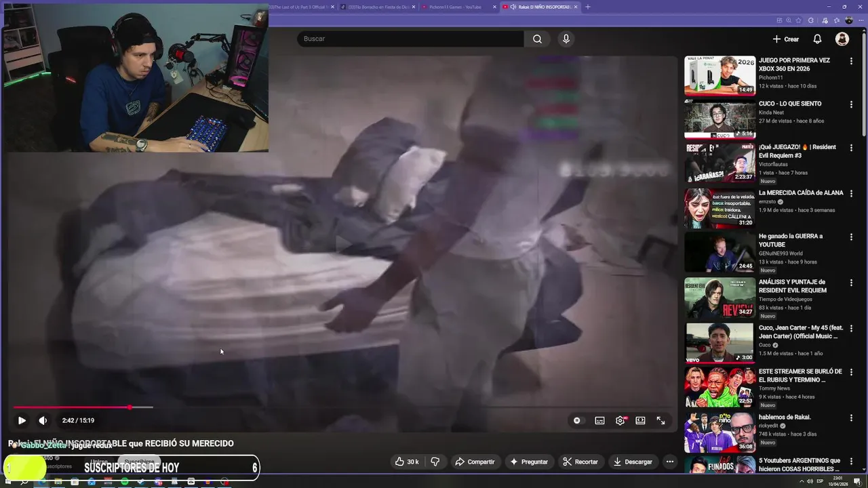Open options for hablemos de Rakai video
The height and width of the screenshot is (488, 868).
(x=851, y=418)
